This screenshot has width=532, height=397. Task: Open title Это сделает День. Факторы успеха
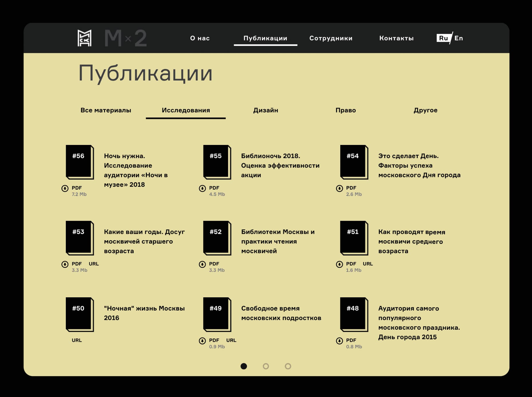[x=419, y=166]
